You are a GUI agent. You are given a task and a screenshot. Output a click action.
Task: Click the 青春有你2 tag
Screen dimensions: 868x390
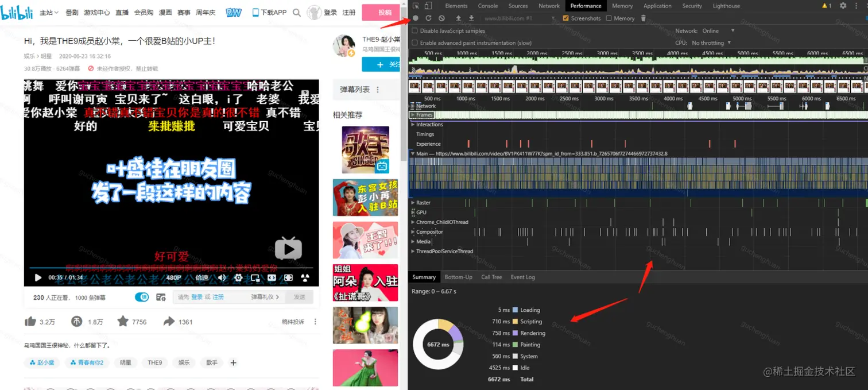coord(87,362)
